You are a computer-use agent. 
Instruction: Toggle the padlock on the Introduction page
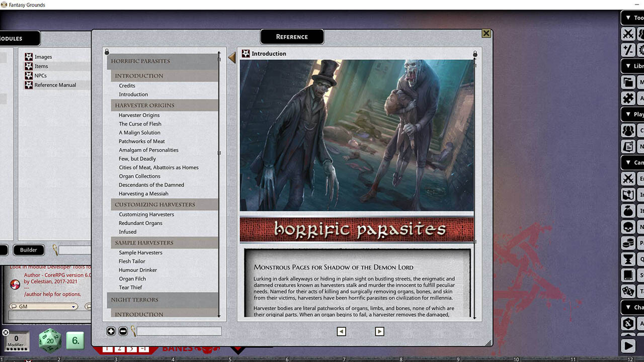(x=474, y=53)
